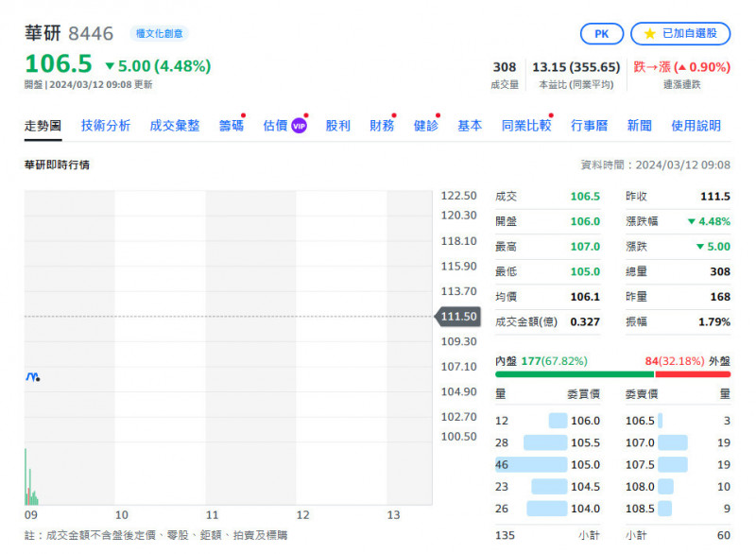
Task: Click the 308 成交量 figure in header
Action: [x=505, y=67]
